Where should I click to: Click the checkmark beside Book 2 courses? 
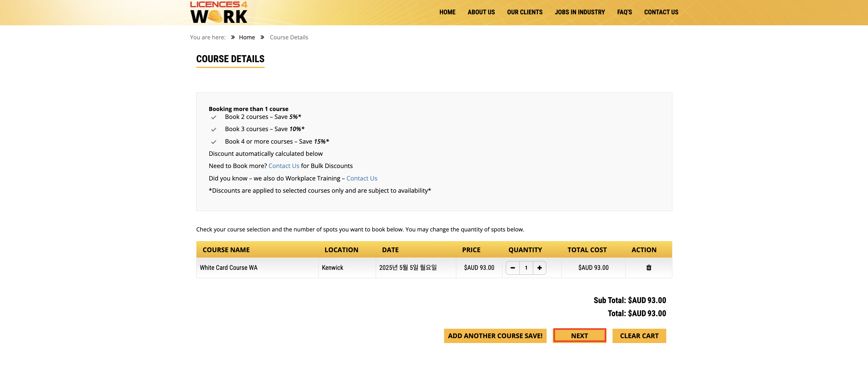213,117
